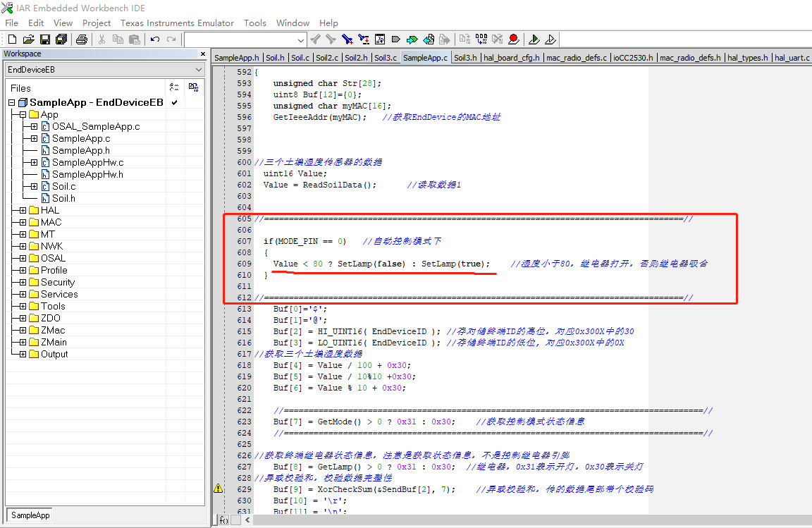
Task: Open the search text dropdown in toolbar
Action: pyautogui.click(x=301, y=40)
